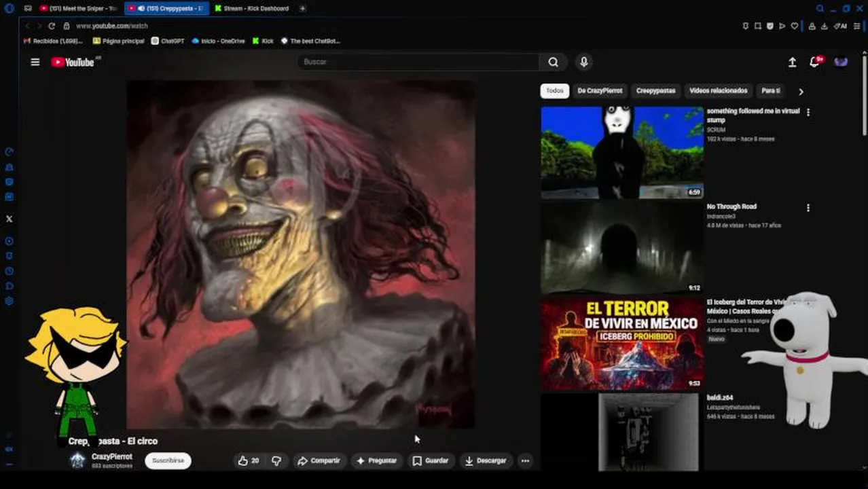The height and width of the screenshot is (489, 868).
Task: Start voice search with microphone icon
Action: coord(583,62)
